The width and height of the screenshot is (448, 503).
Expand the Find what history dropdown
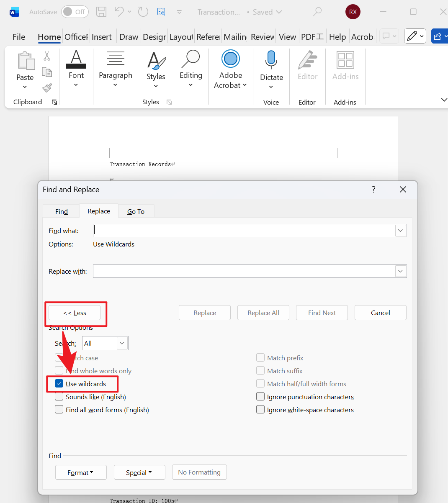click(x=400, y=231)
